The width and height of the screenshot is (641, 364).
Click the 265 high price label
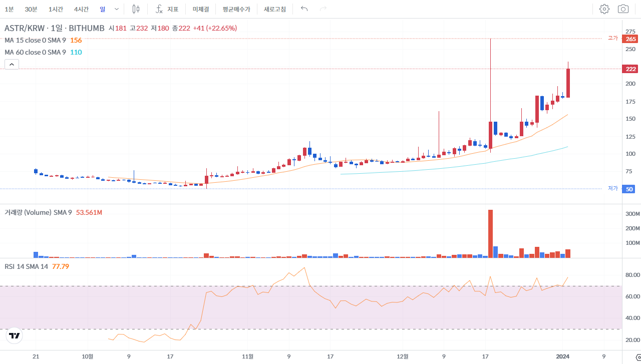630,39
